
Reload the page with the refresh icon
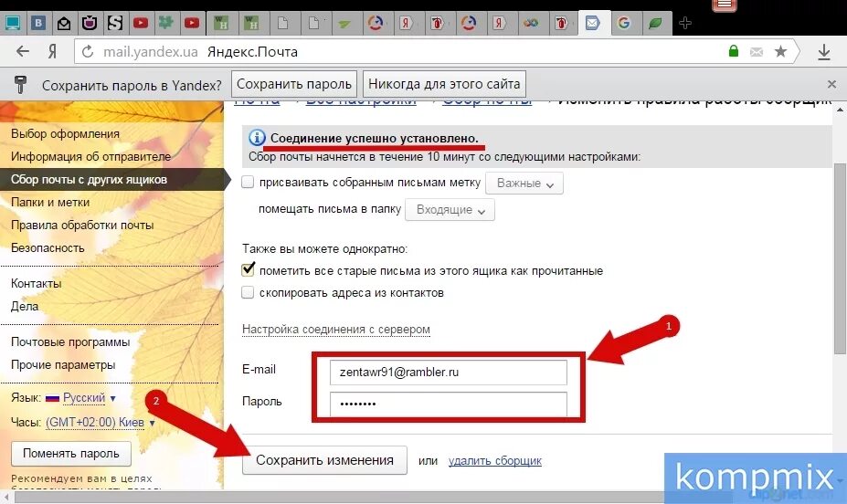[87, 52]
